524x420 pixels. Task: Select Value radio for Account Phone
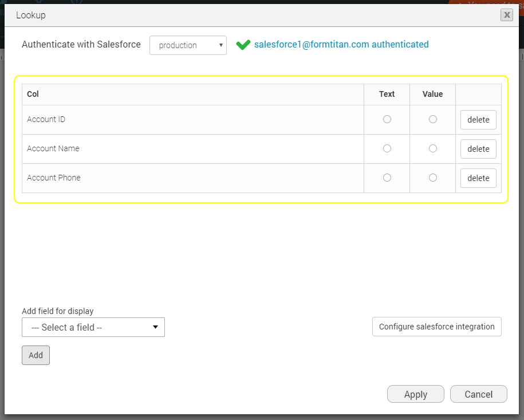[x=433, y=178]
